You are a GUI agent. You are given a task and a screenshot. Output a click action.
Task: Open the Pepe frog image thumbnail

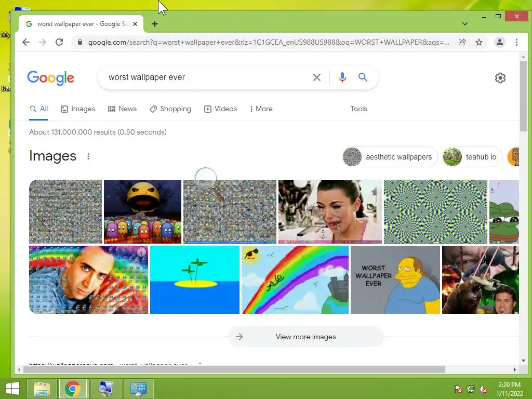[504, 211]
